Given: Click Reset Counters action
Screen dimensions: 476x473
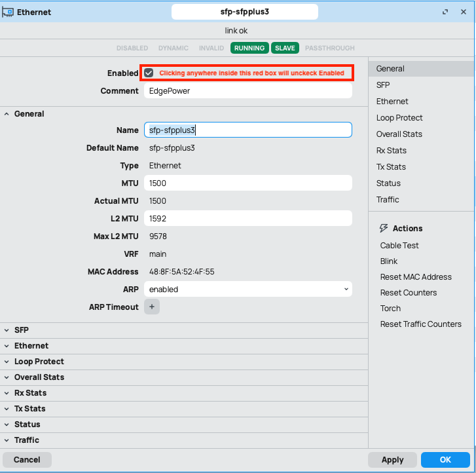Looking at the screenshot, I should click(x=409, y=293).
